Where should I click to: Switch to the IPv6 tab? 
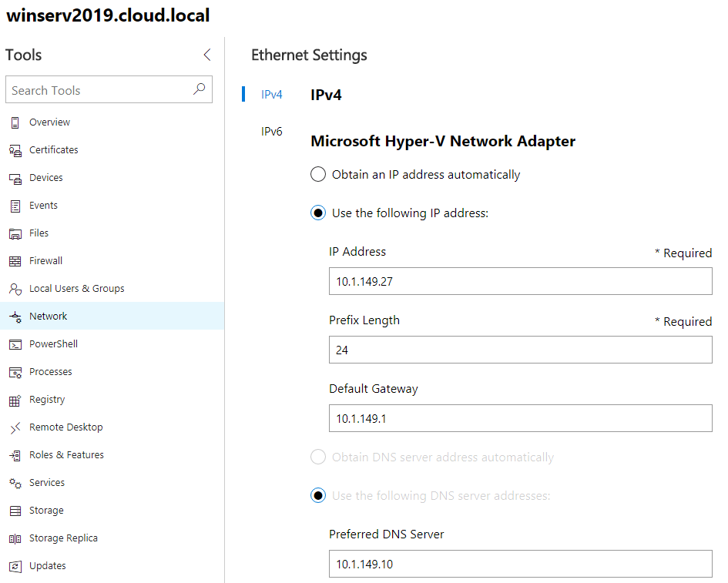[x=271, y=132]
